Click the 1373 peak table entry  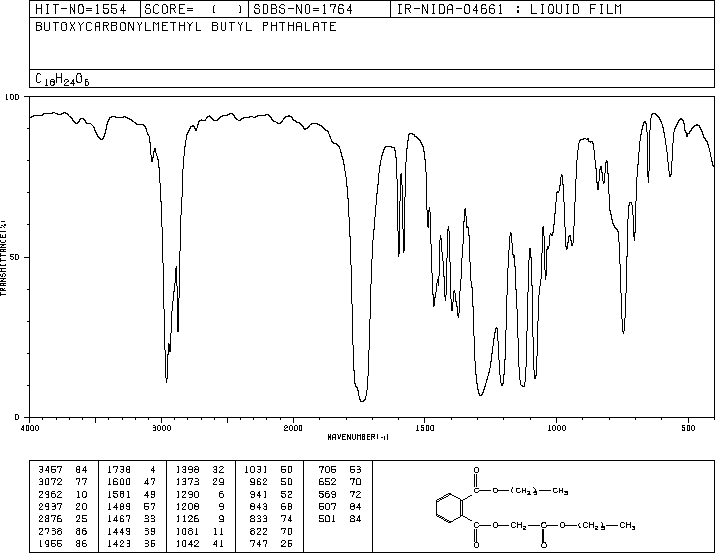[x=200, y=482]
